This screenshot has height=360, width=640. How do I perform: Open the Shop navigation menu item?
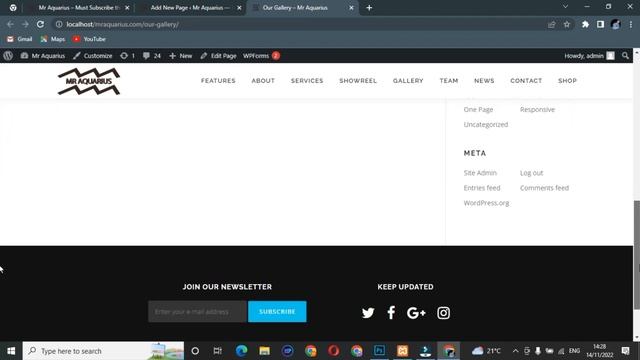tap(567, 81)
